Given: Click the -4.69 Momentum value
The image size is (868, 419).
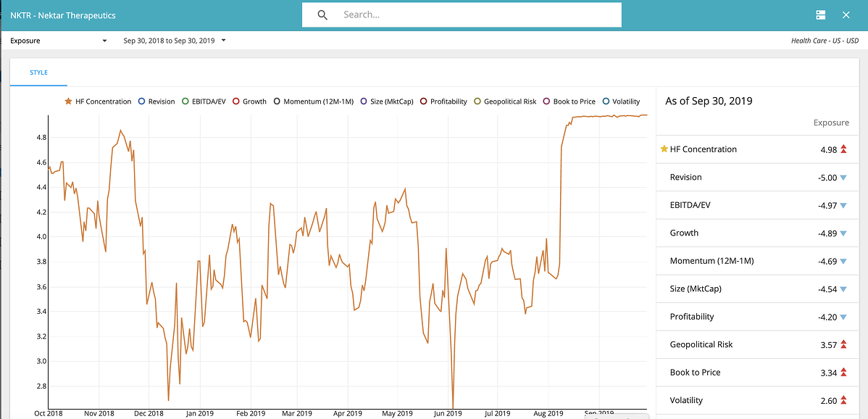Looking at the screenshot, I should 827,261.
